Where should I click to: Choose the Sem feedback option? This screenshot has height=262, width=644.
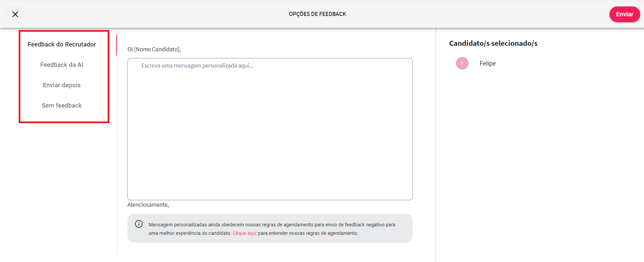[62, 106]
